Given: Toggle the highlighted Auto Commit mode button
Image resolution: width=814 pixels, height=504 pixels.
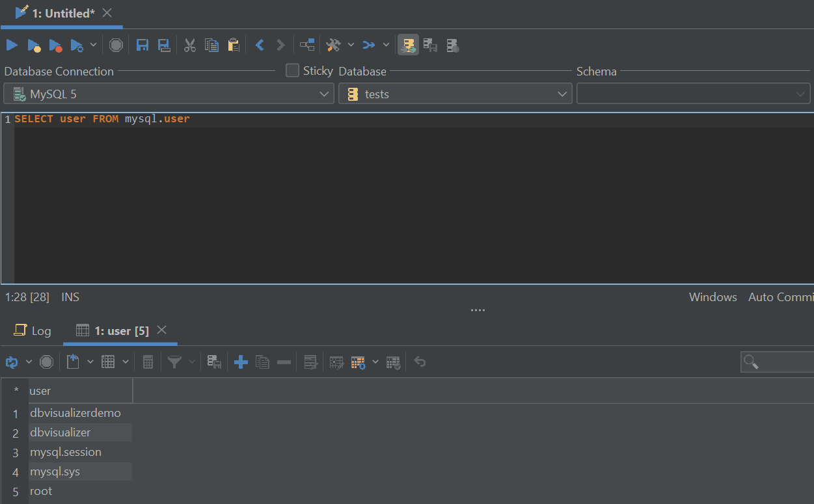Looking at the screenshot, I should click(x=408, y=45).
